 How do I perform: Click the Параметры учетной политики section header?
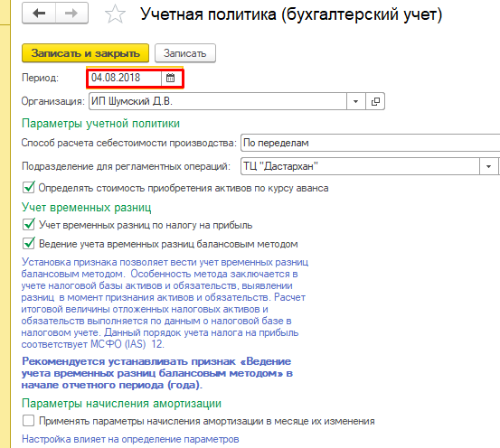click(100, 124)
